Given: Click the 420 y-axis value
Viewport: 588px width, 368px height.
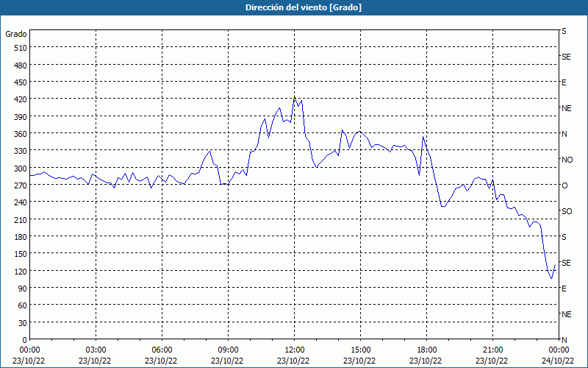Looking at the screenshot, I should [21, 99].
